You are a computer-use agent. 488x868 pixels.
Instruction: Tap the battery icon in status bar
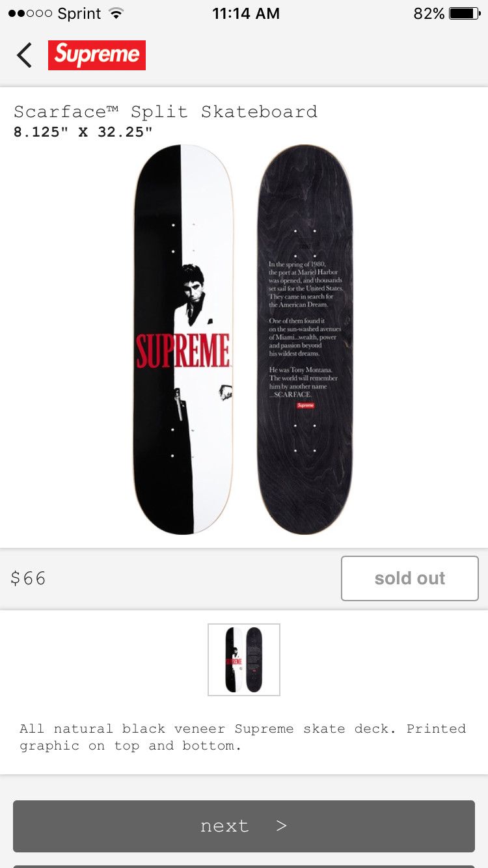point(465,14)
